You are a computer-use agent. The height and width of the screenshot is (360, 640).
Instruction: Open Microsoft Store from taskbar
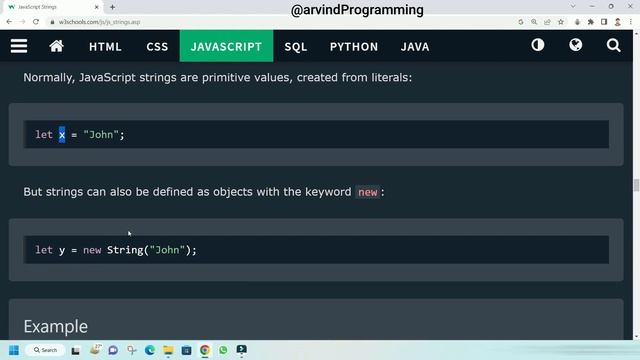(x=187, y=350)
